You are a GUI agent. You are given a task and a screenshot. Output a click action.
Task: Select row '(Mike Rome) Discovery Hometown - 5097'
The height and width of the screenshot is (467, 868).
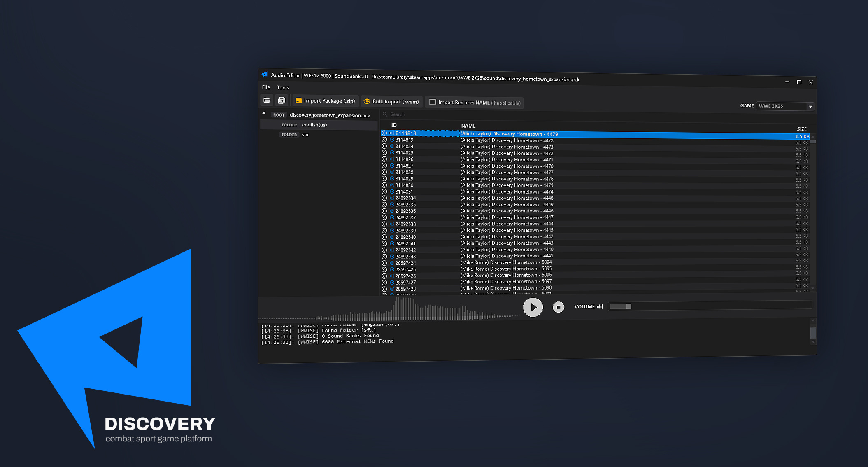coord(595,282)
